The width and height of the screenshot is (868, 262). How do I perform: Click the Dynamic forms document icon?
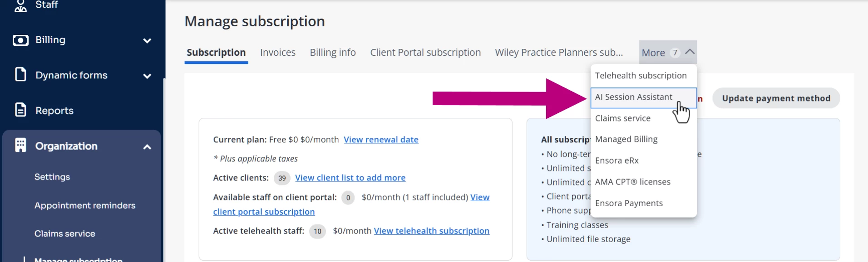pos(20,74)
